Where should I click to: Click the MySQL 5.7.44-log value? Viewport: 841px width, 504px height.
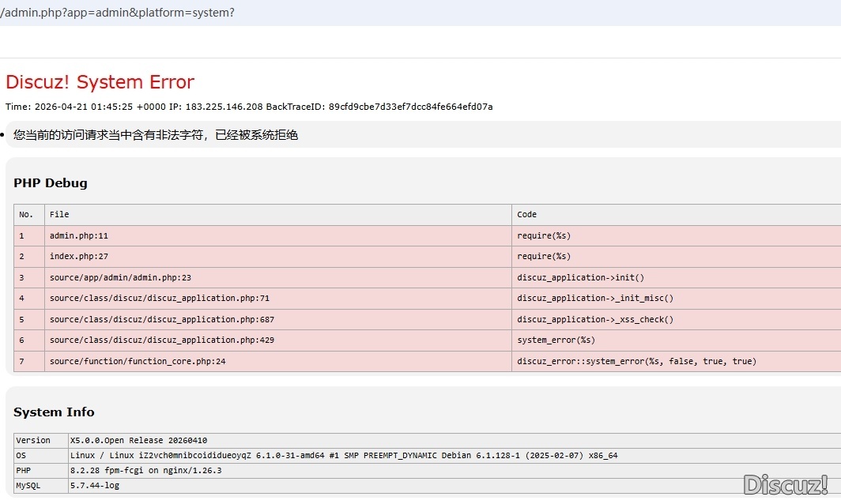[x=95, y=485]
